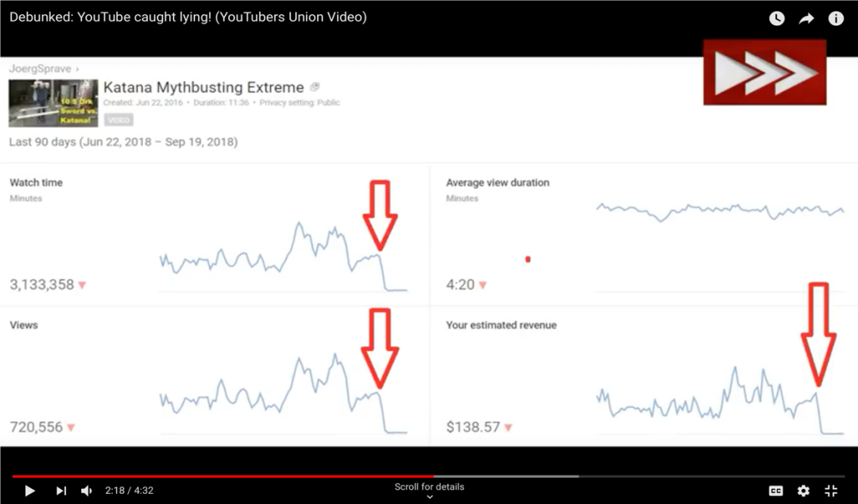This screenshot has height=504, width=858.
Task: Skip to the next video
Action: (61, 491)
